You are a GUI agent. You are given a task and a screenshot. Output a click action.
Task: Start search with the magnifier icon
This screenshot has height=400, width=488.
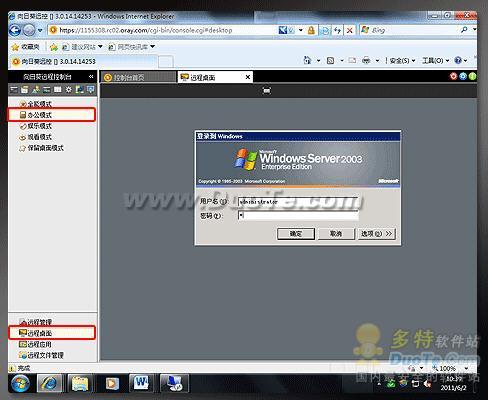(464, 30)
